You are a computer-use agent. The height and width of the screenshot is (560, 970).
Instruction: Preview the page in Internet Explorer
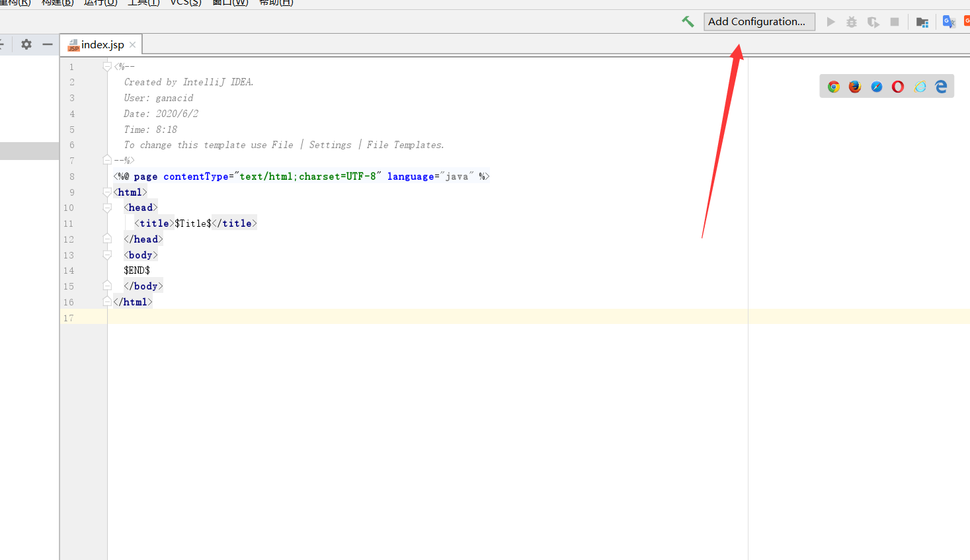coord(920,87)
